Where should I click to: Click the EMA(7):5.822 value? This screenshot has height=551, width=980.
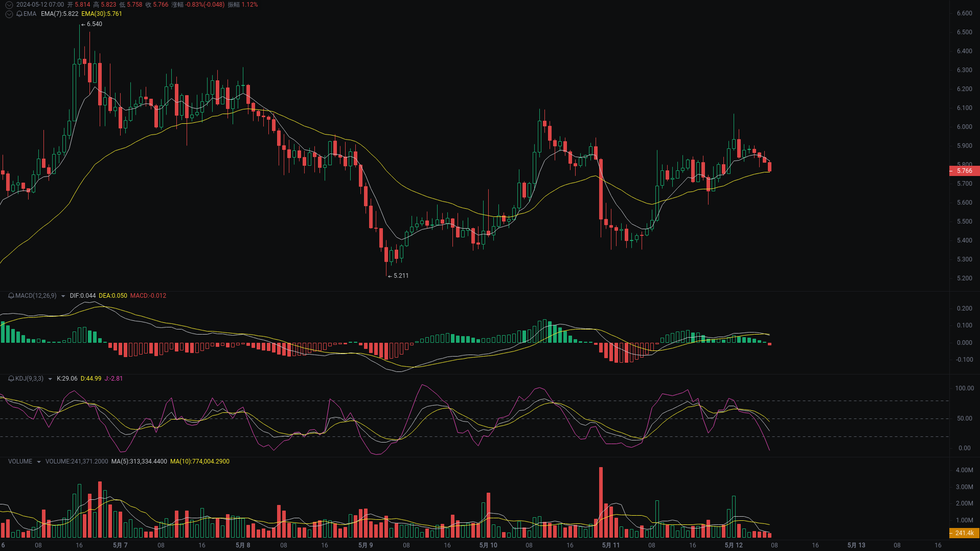click(x=59, y=14)
